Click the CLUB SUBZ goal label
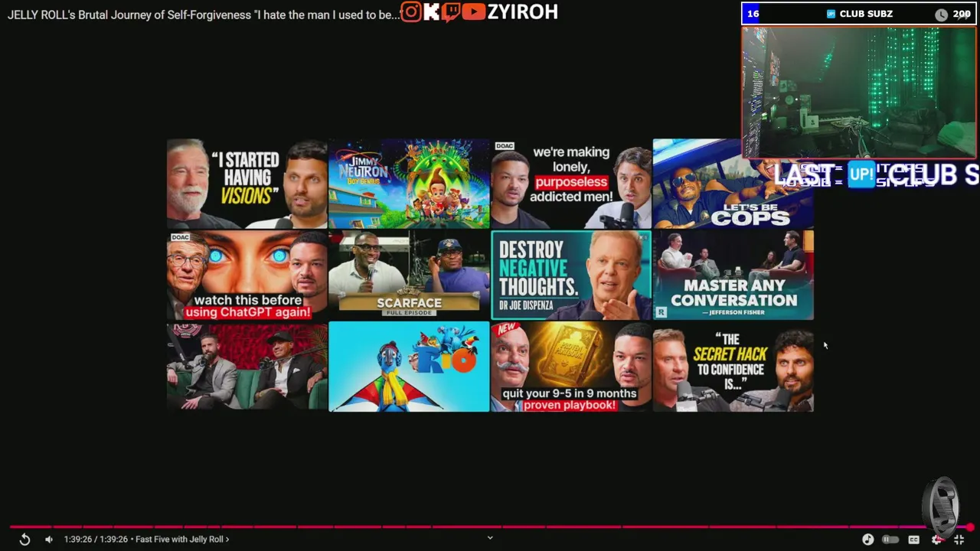 [866, 14]
